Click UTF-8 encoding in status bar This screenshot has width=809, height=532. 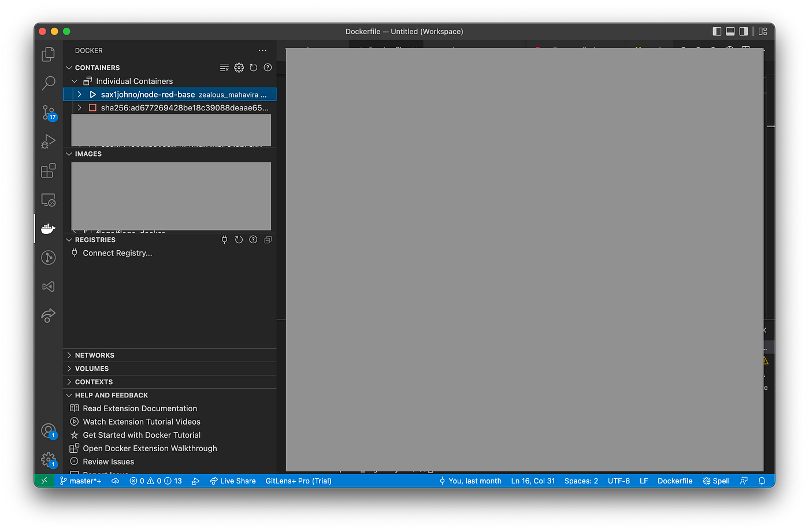coord(619,481)
